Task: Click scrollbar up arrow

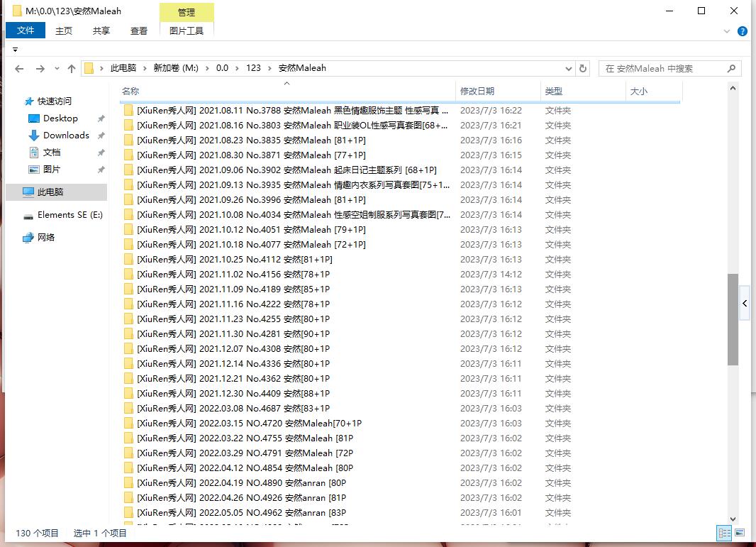Action: tap(733, 88)
